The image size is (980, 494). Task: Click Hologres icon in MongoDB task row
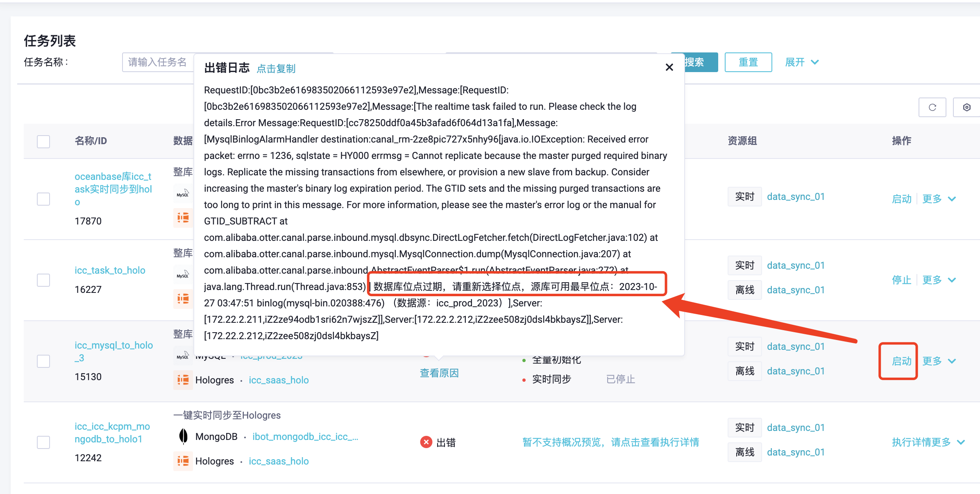(x=183, y=461)
